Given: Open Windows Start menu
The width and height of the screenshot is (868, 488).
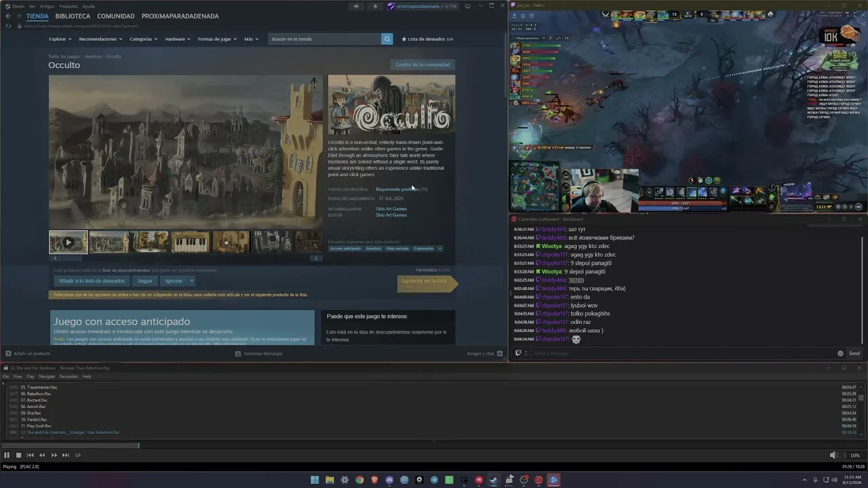Looking at the screenshot, I should tap(315, 480).
